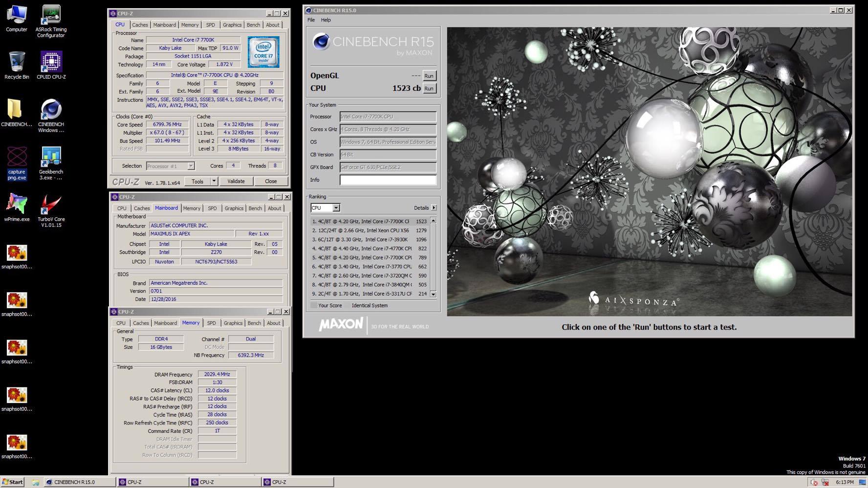The height and width of the screenshot is (488, 868).
Task: Click the DRAM Frequency value 2029.4 MHz
Action: click(217, 374)
